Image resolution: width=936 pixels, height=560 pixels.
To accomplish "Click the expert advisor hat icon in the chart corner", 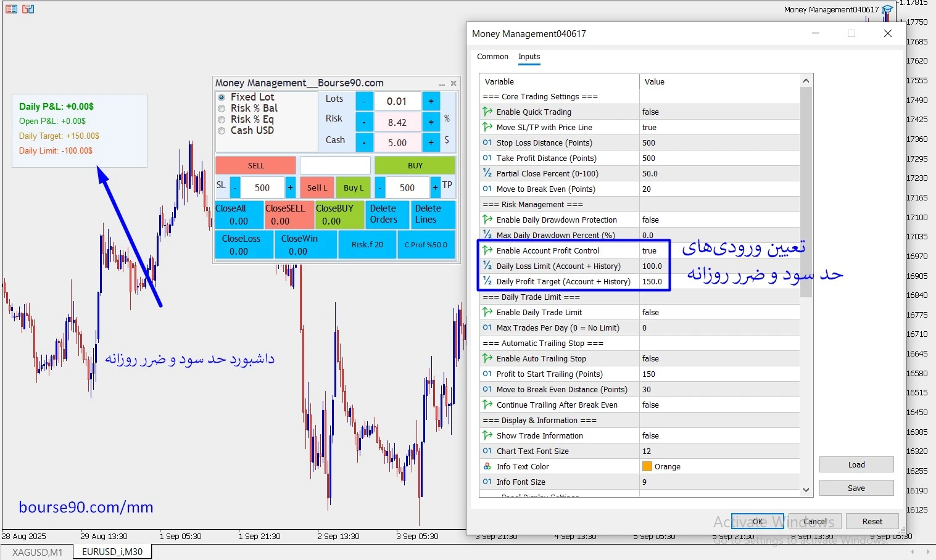I will (x=887, y=9).
